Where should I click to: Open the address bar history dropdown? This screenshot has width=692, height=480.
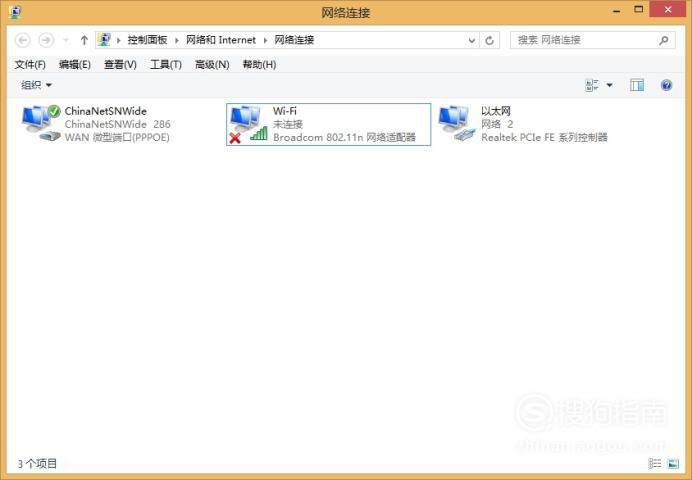(471, 41)
